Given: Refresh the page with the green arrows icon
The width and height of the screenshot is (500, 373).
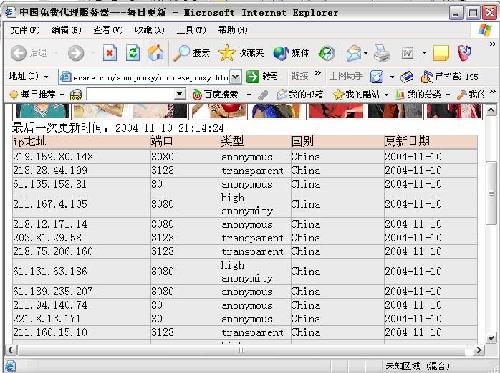Looking at the screenshot, I should click(133, 53).
